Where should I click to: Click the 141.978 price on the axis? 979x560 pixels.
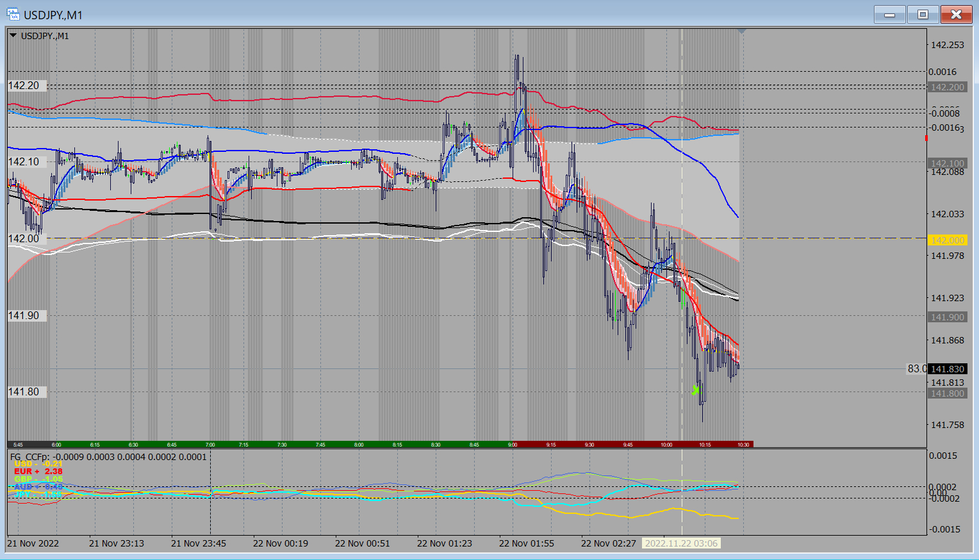948,256
